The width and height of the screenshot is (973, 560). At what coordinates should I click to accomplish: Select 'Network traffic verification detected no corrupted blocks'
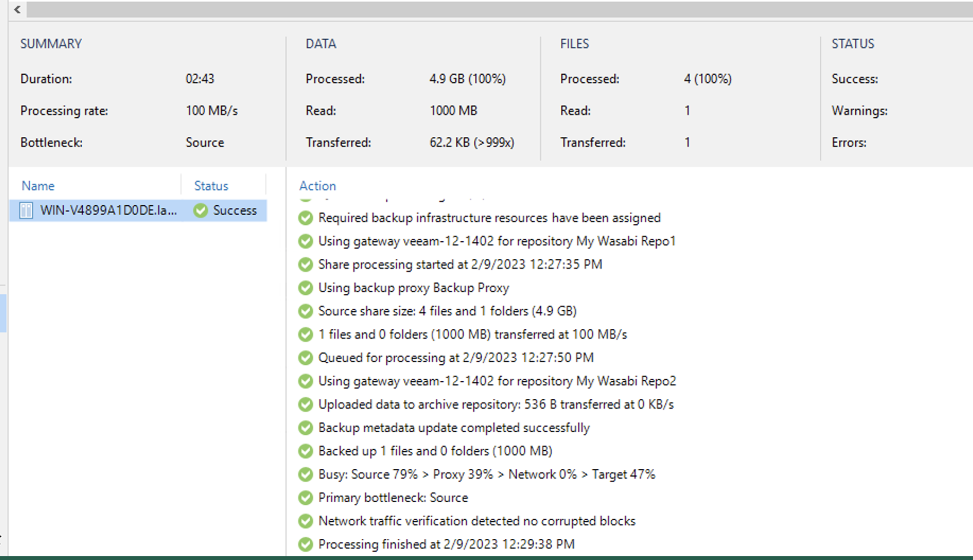click(x=476, y=521)
